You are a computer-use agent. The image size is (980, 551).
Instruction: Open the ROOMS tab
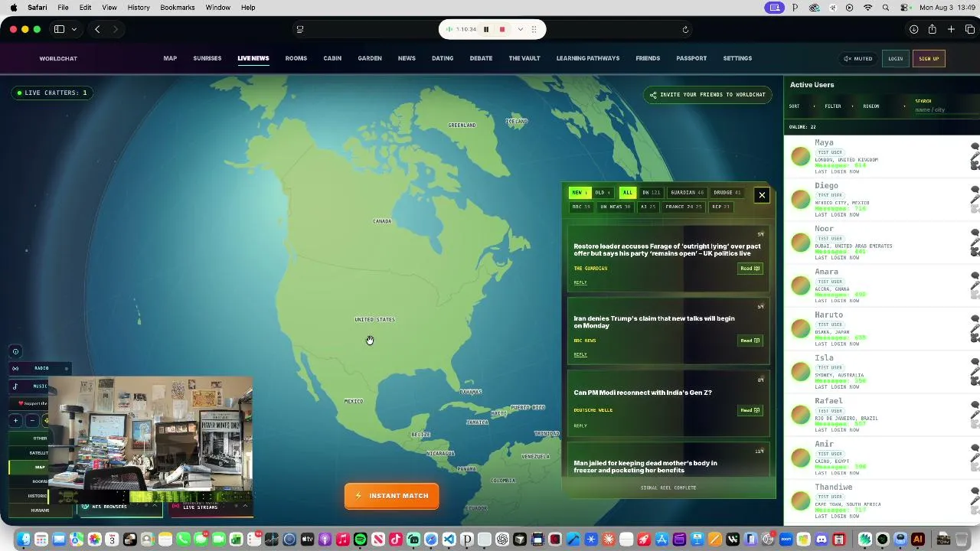(x=296, y=58)
